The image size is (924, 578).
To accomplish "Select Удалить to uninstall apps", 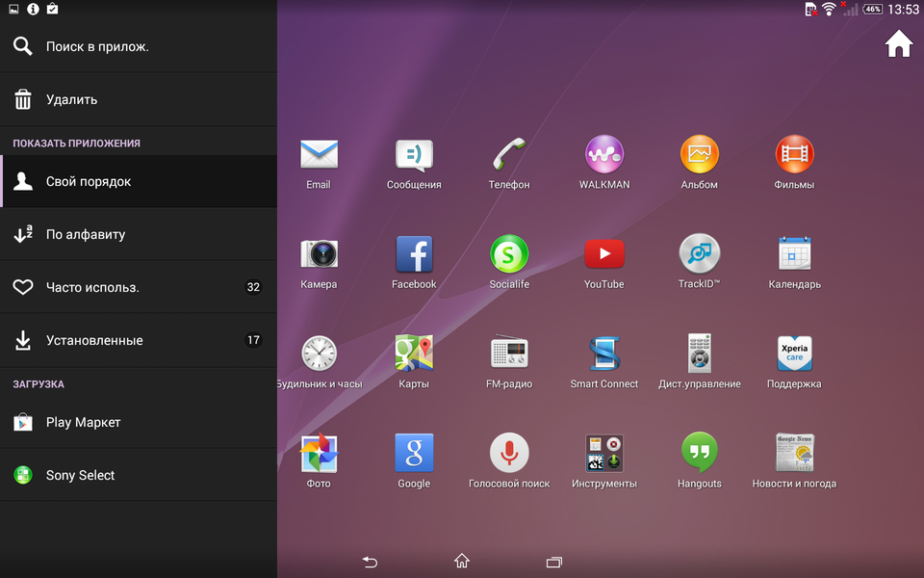I will [139, 99].
